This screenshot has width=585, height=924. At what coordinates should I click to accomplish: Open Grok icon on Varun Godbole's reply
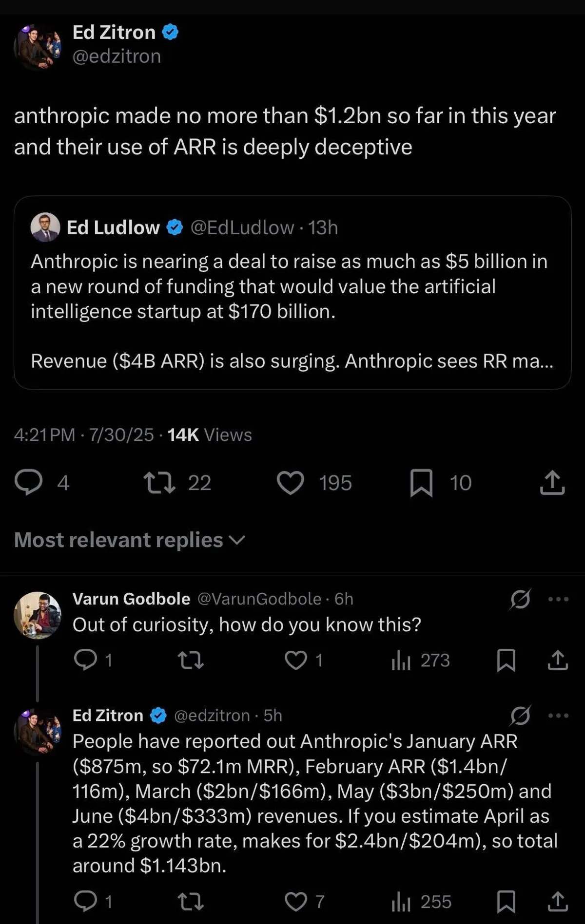point(520,599)
